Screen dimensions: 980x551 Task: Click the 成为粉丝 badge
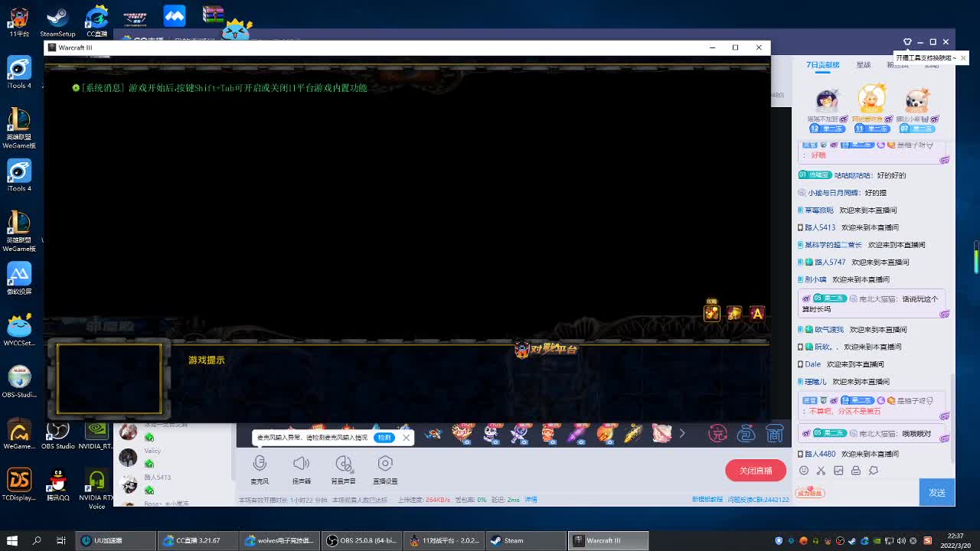809,493
